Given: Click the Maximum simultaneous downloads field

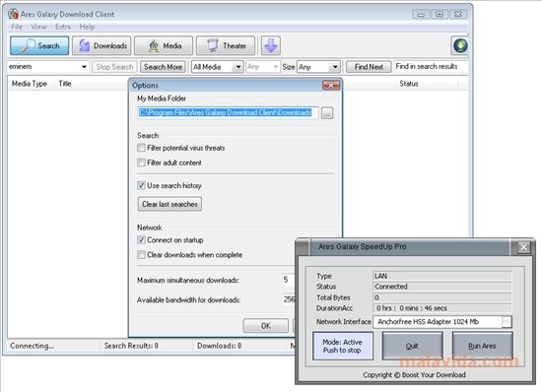Looking at the screenshot, I should (x=289, y=280).
